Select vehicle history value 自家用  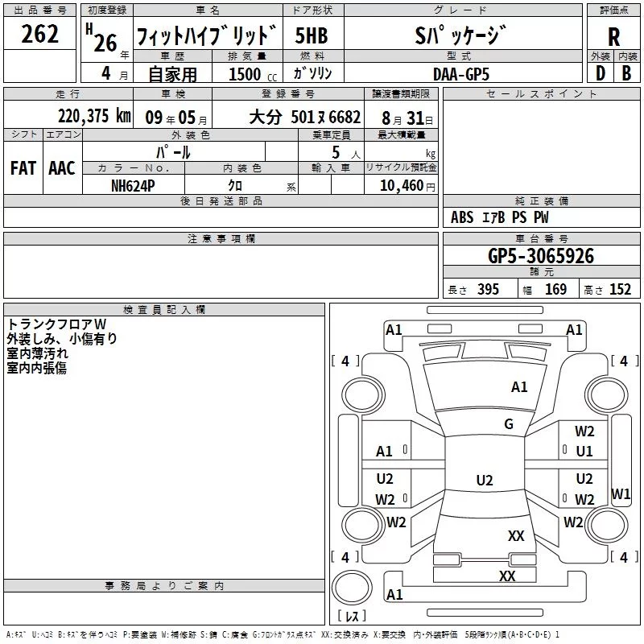[x=172, y=74]
